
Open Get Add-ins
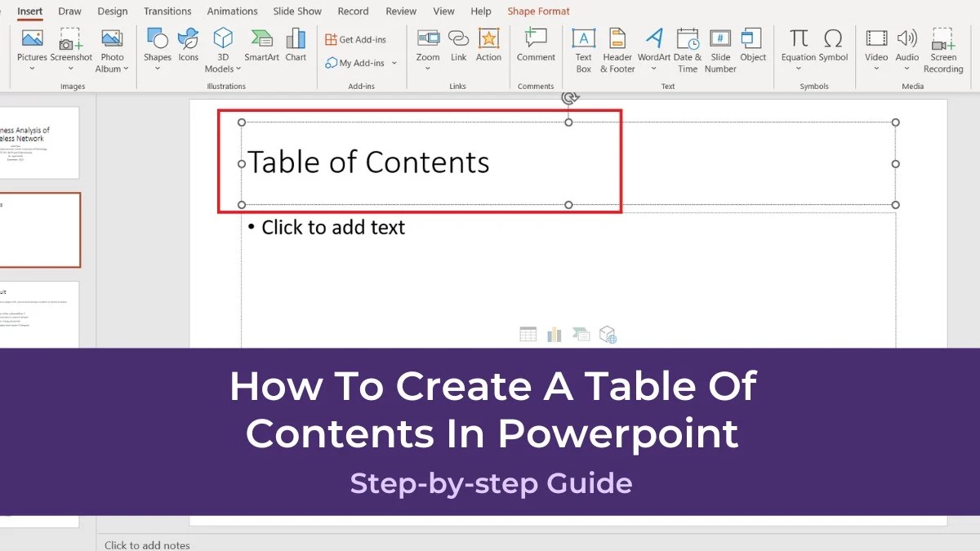(357, 38)
